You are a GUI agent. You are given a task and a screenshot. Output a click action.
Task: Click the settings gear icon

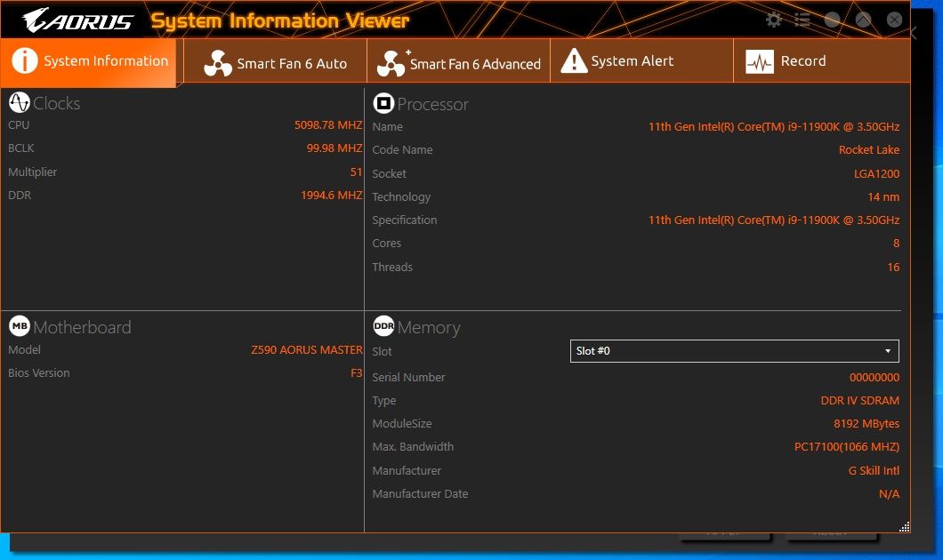pyautogui.click(x=773, y=20)
